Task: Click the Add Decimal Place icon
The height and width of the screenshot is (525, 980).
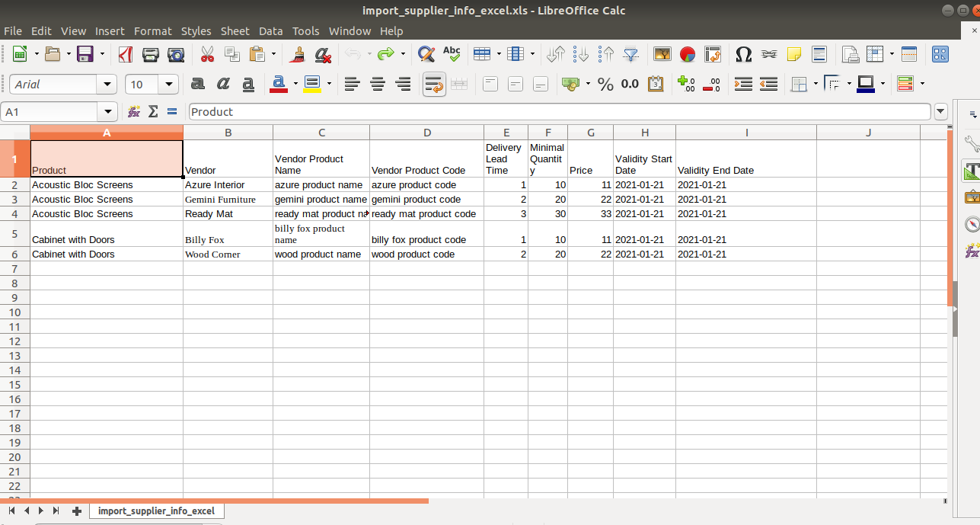Action: pos(686,84)
